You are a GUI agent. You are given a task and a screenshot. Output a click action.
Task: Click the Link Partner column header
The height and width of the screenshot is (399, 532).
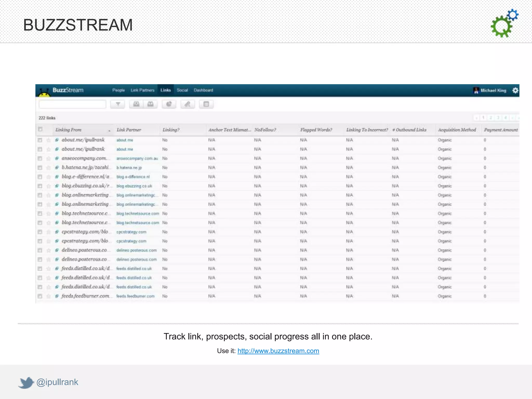click(129, 130)
